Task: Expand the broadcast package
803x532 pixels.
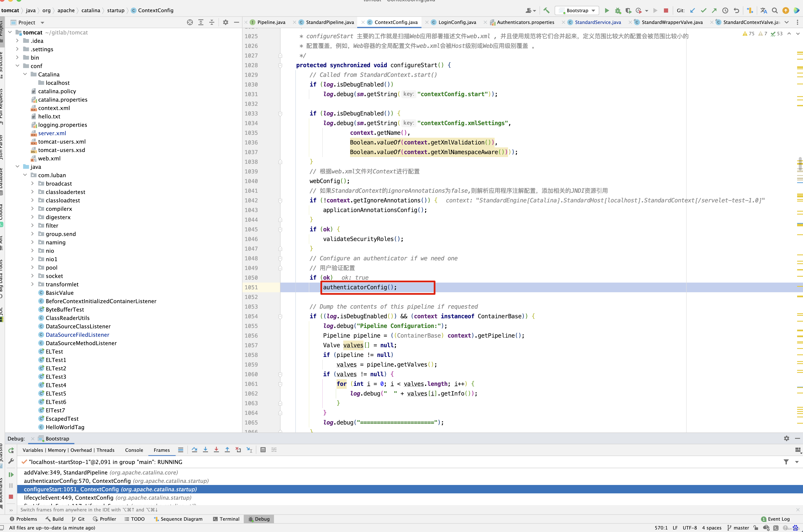Action: (32, 183)
